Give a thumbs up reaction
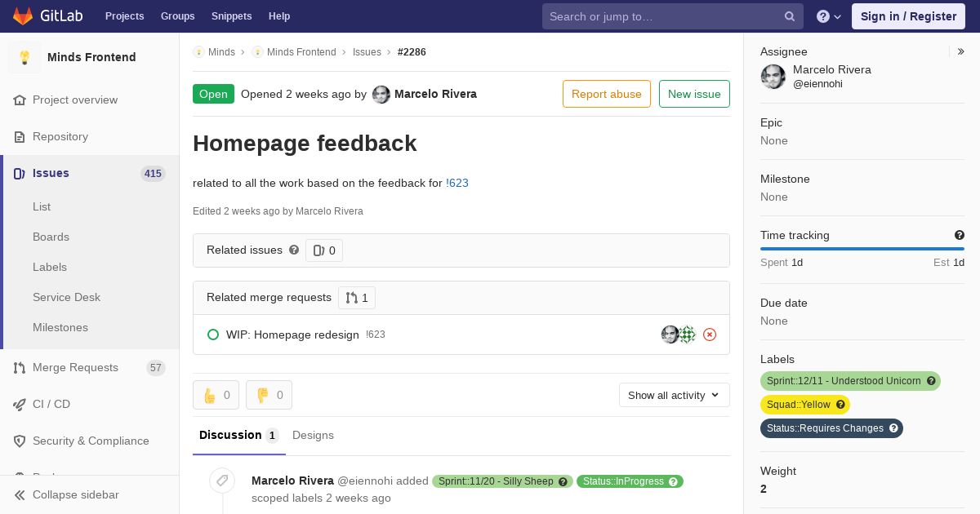The image size is (980, 514). [x=216, y=395]
